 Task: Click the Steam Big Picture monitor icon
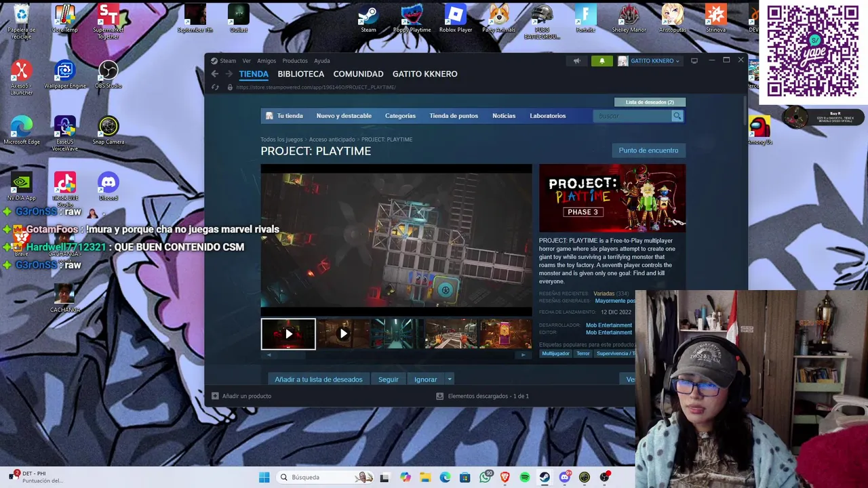(694, 61)
